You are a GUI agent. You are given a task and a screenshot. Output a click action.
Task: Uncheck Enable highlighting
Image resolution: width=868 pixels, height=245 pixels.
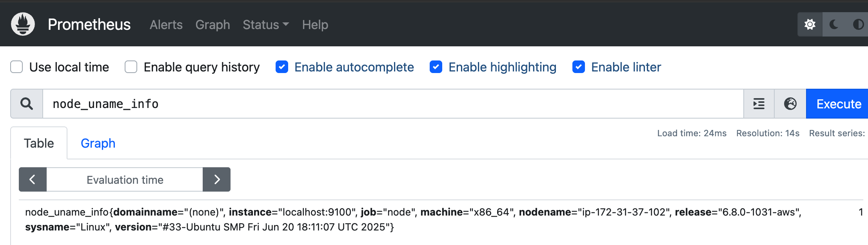436,67
